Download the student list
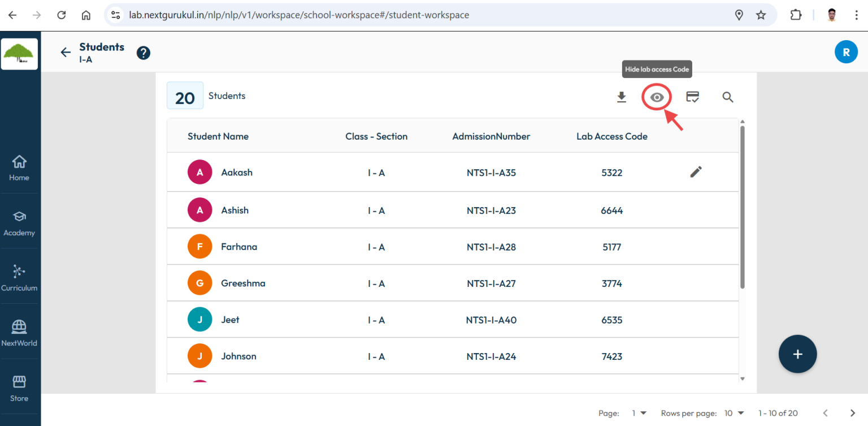The image size is (868, 426). tap(622, 97)
